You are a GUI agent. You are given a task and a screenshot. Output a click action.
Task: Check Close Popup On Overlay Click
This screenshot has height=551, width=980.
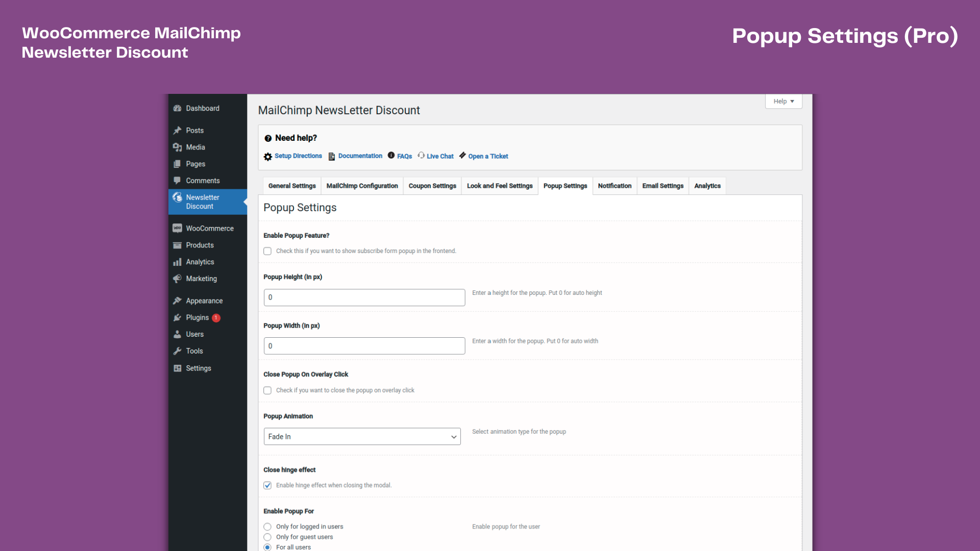pyautogui.click(x=267, y=390)
